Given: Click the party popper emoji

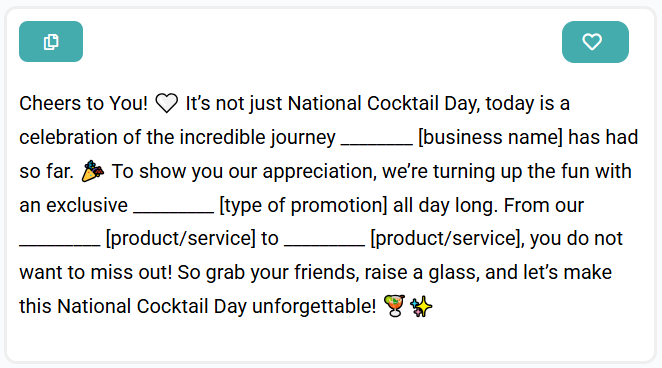Looking at the screenshot, I should tap(92, 171).
